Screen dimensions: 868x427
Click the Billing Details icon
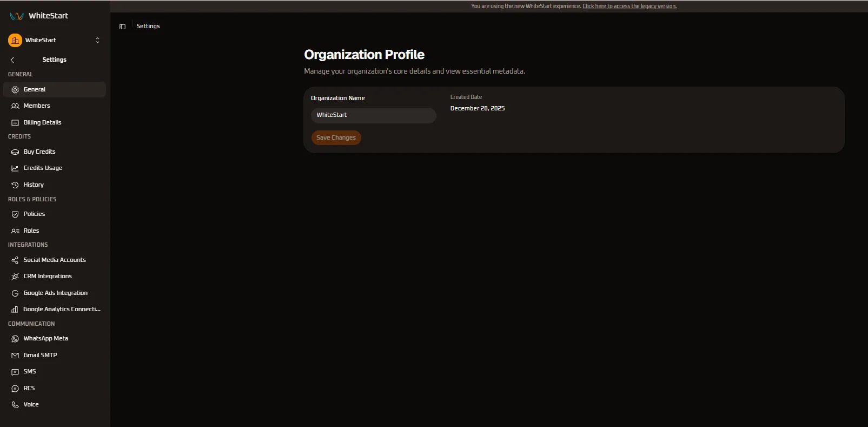[15, 123]
